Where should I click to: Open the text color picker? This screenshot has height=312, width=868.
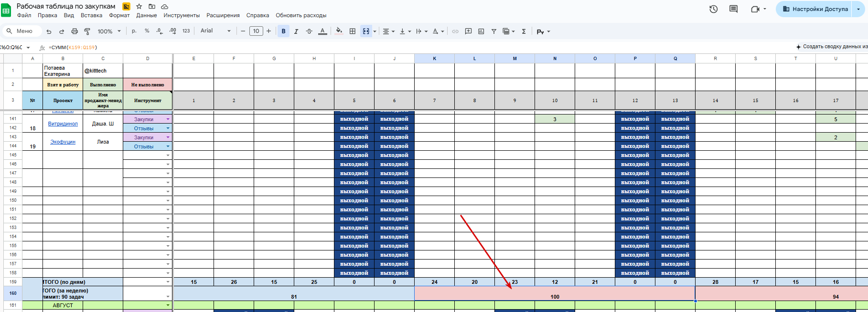pyautogui.click(x=322, y=31)
